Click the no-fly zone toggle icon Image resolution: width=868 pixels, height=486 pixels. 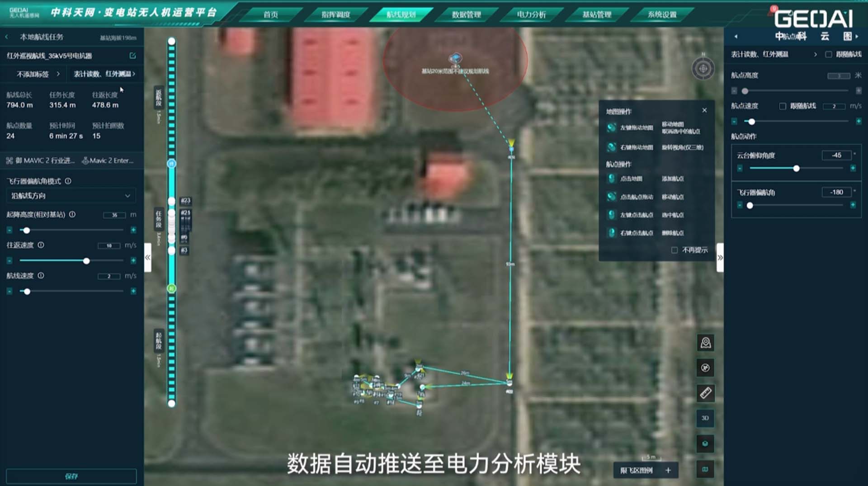tap(705, 368)
